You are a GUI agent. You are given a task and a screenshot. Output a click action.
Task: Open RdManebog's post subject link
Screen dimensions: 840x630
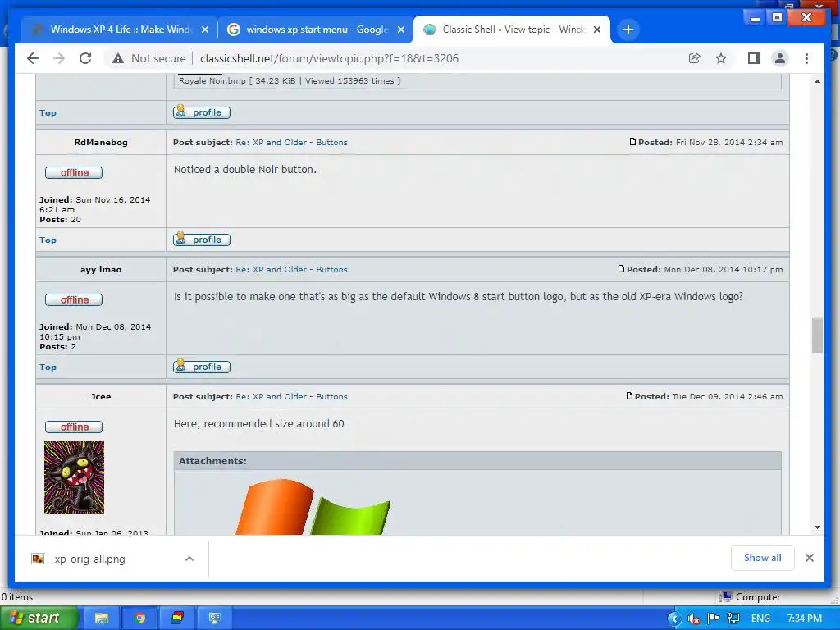coord(291,143)
